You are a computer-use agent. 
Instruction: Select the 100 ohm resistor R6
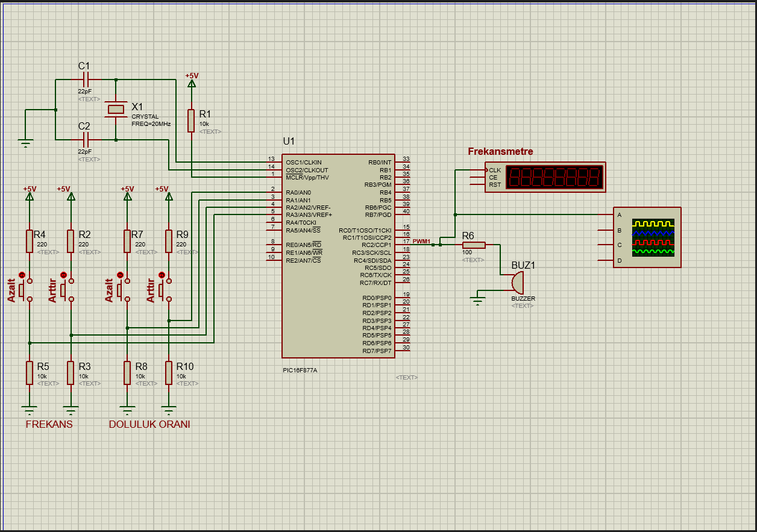point(474,245)
